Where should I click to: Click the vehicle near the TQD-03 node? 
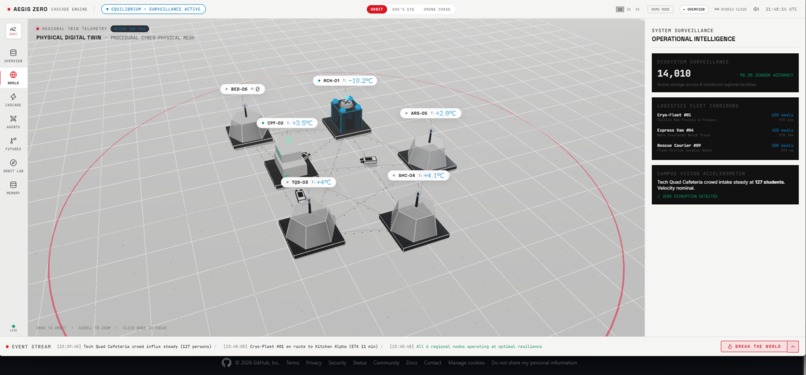coord(300,195)
